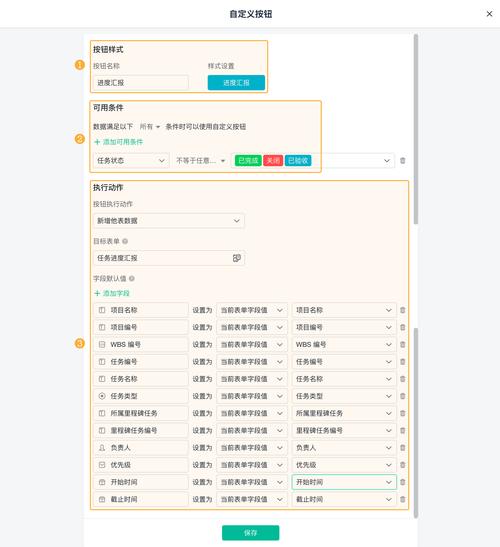Screen dimensions: 500x547
Task: Click the 保存 button
Action: (x=251, y=533)
